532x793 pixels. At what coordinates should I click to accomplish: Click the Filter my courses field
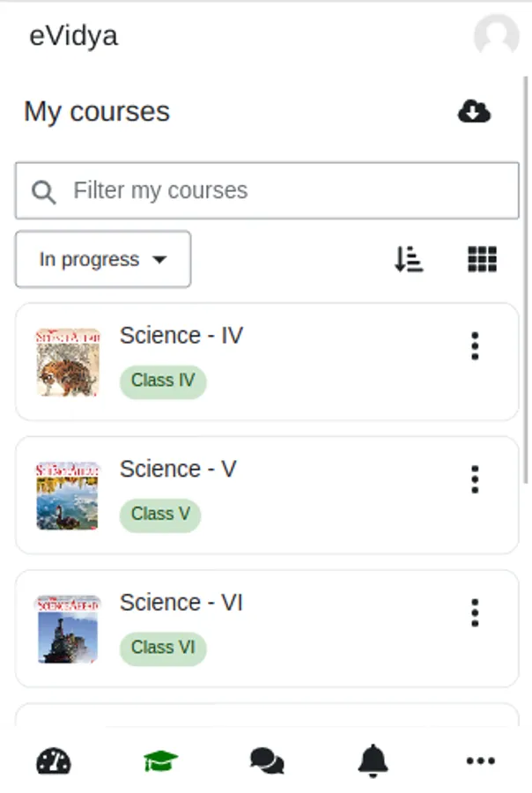tap(267, 190)
